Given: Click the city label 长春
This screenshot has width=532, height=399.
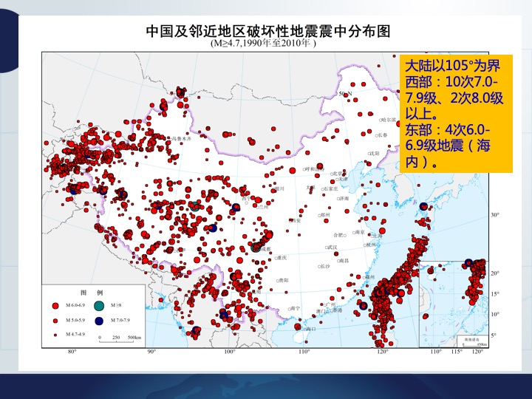Looking at the screenshot, I should click(383, 135).
